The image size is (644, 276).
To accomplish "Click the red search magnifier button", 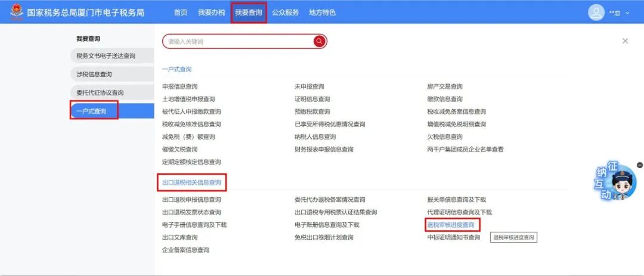I will tap(320, 41).
